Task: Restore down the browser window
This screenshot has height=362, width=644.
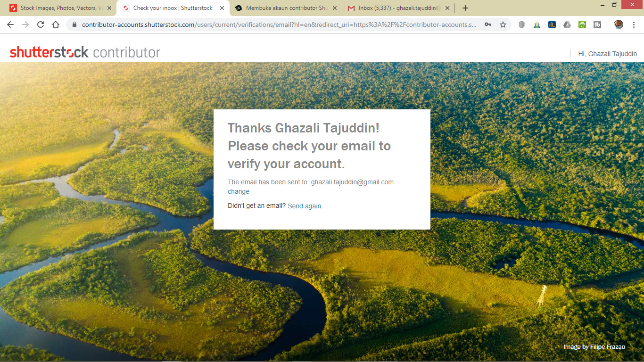Action: (615, 5)
